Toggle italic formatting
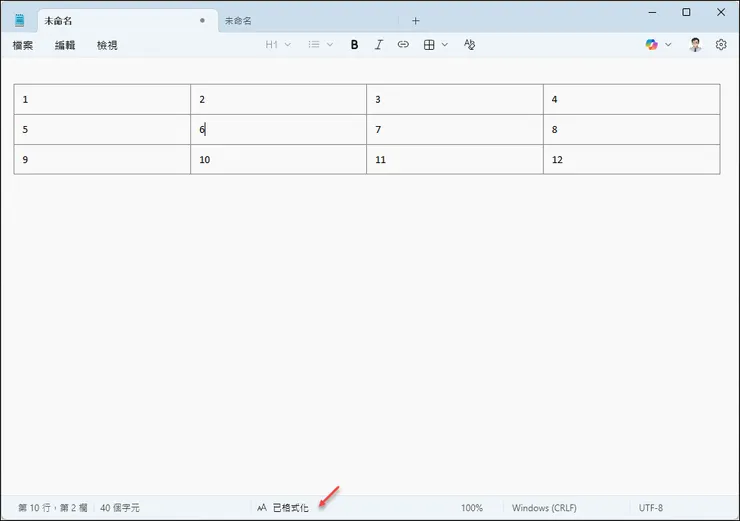This screenshot has height=521, width=740. pos(378,45)
